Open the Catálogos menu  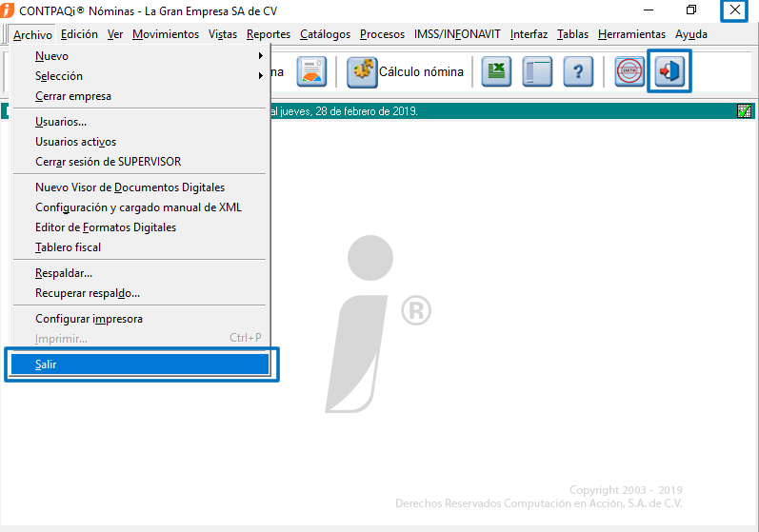coord(325,34)
